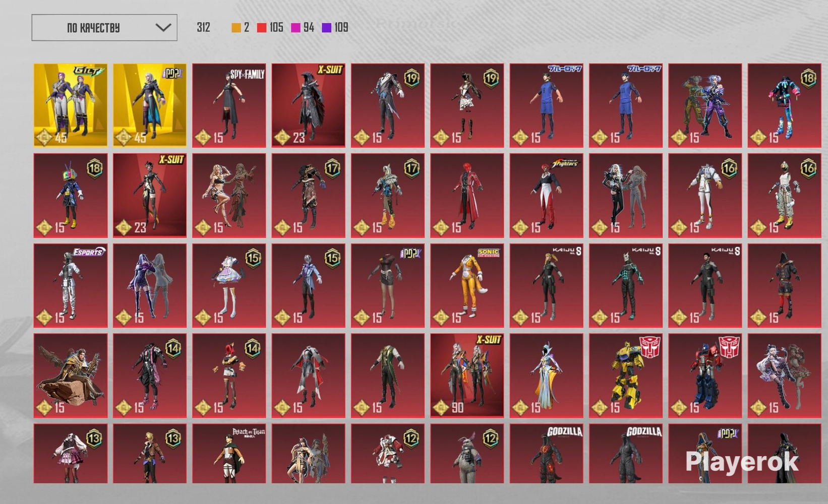
Task: Select the level 14 red-haired outfit
Action: (229, 375)
